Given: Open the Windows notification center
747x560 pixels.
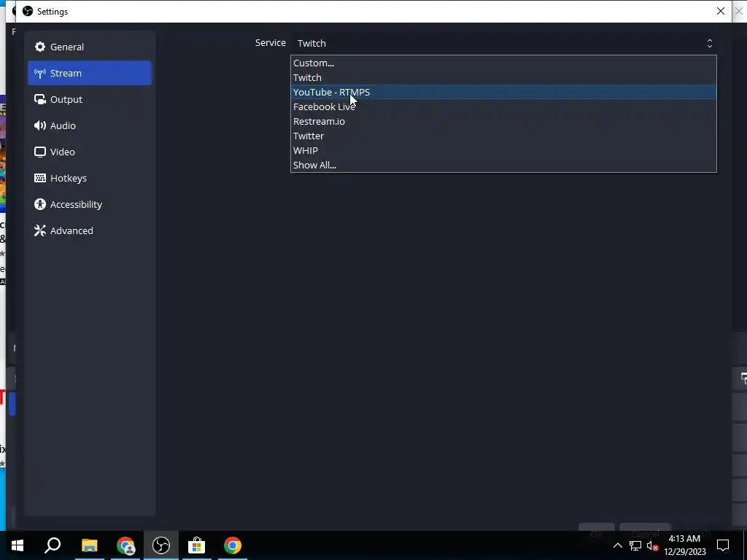Looking at the screenshot, I should (723, 545).
